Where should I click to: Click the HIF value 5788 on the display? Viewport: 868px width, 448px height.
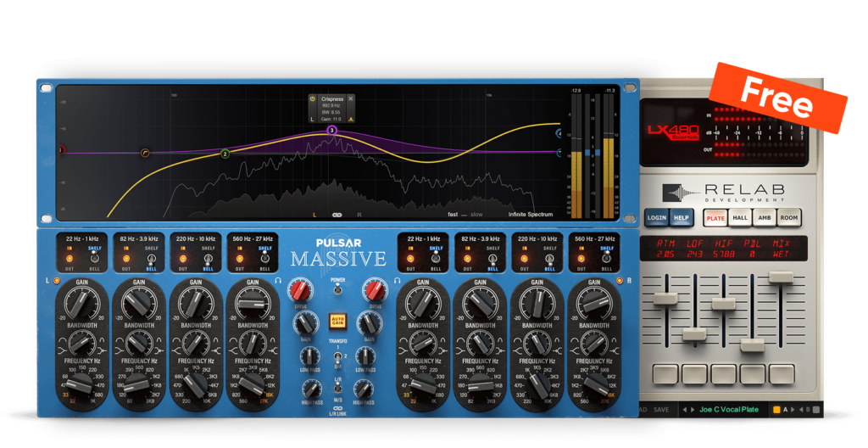(724, 254)
